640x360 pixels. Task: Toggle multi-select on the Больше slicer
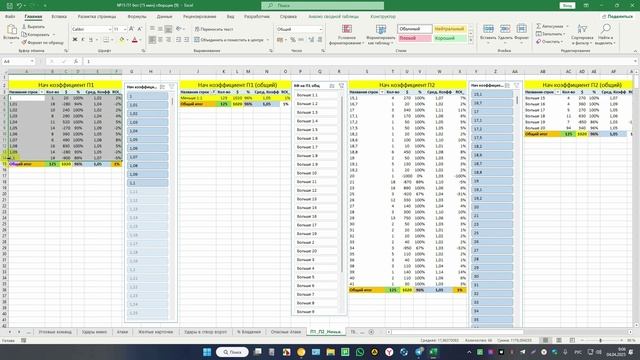[x=332, y=86]
